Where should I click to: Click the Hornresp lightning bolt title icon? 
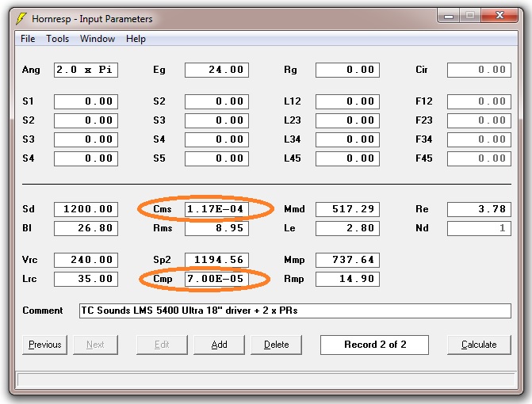[21, 19]
